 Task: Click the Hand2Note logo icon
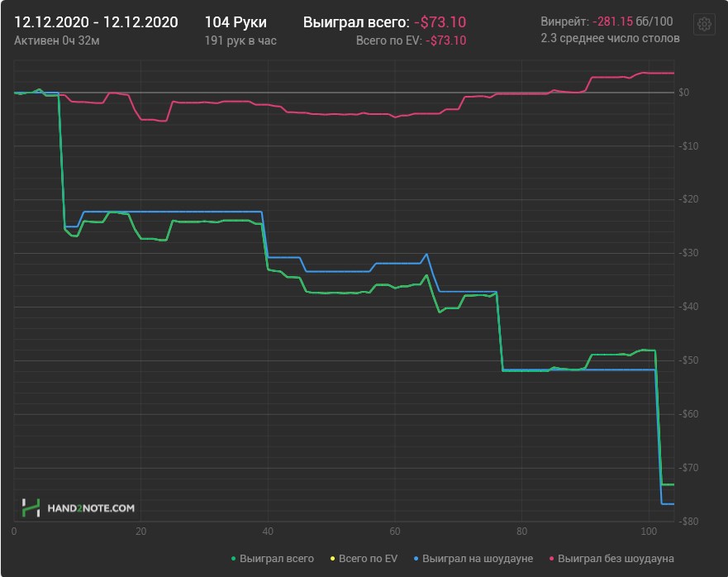31,508
